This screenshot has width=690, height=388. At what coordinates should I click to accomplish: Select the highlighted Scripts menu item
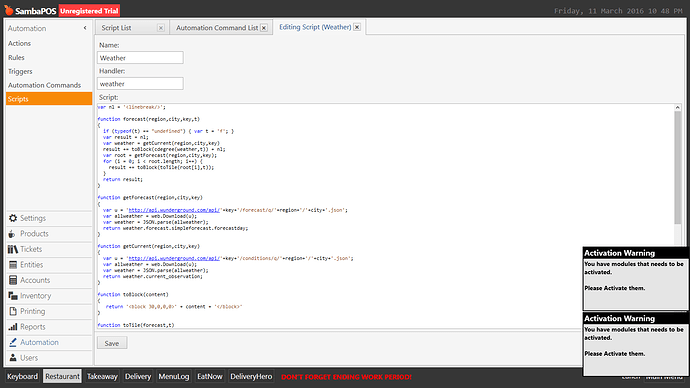pyautogui.click(x=49, y=99)
